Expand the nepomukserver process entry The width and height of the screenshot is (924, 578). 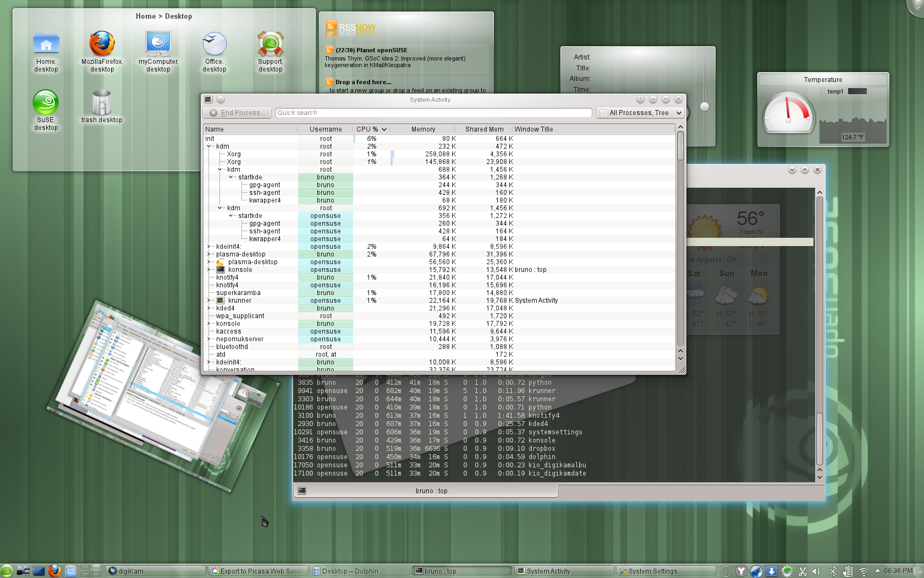click(x=209, y=339)
